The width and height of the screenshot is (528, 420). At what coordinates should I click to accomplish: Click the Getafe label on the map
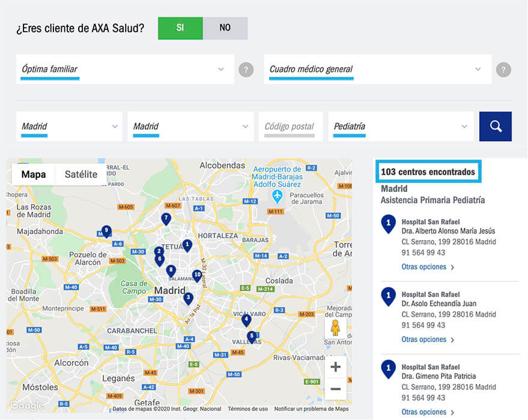click(147, 402)
